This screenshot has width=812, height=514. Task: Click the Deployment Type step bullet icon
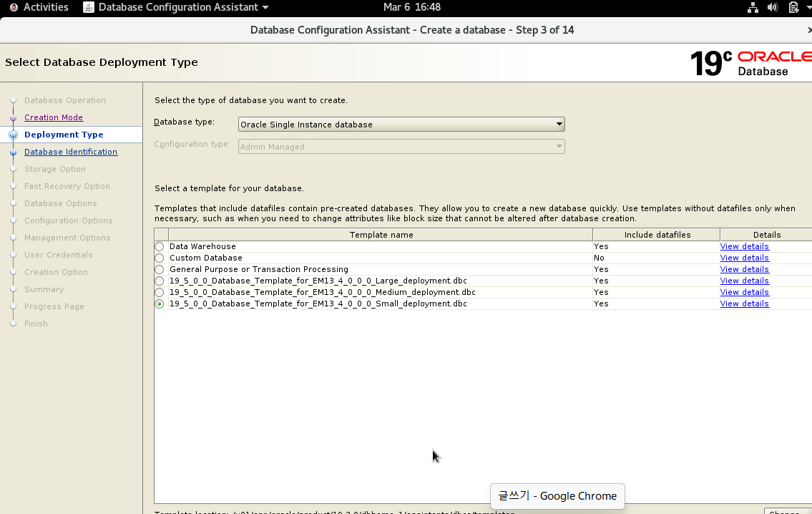click(14, 135)
